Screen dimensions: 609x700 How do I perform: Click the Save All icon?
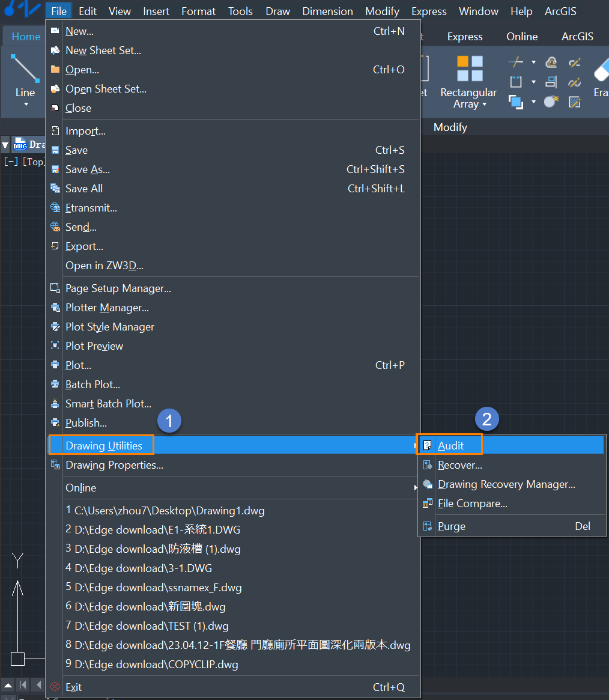coord(55,189)
